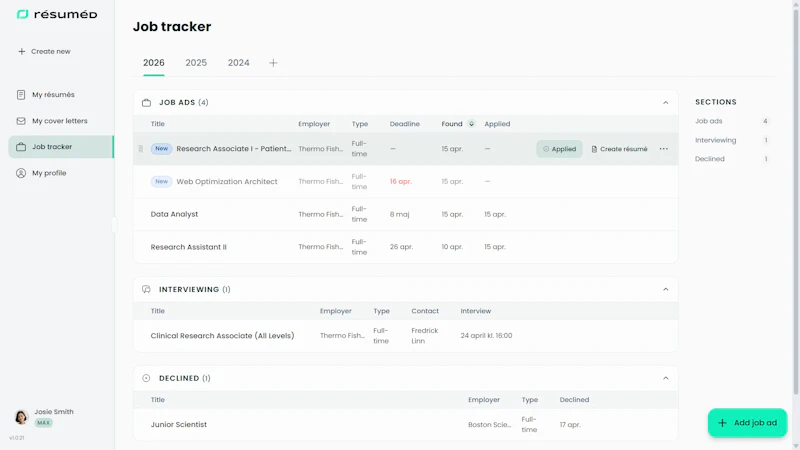Click 26 apr. deadline for Research Assistant

[x=402, y=247]
